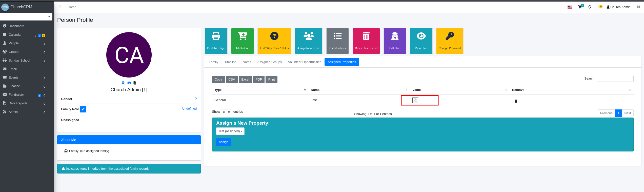This screenshot has width=644, height=192.
Task: Sort table by Type column
Action: pyautogui.click(x=260, y=90)
